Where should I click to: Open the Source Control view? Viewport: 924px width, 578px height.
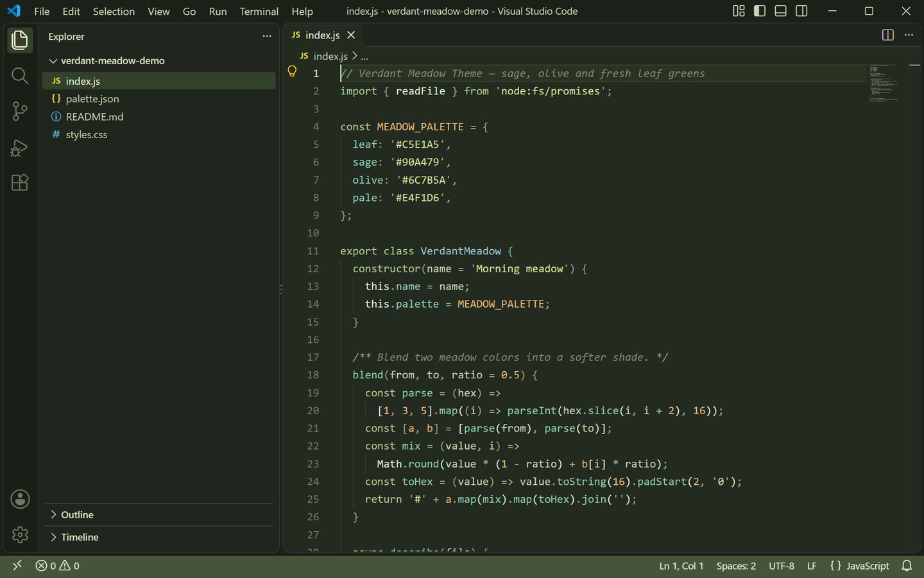pos(20,111)
